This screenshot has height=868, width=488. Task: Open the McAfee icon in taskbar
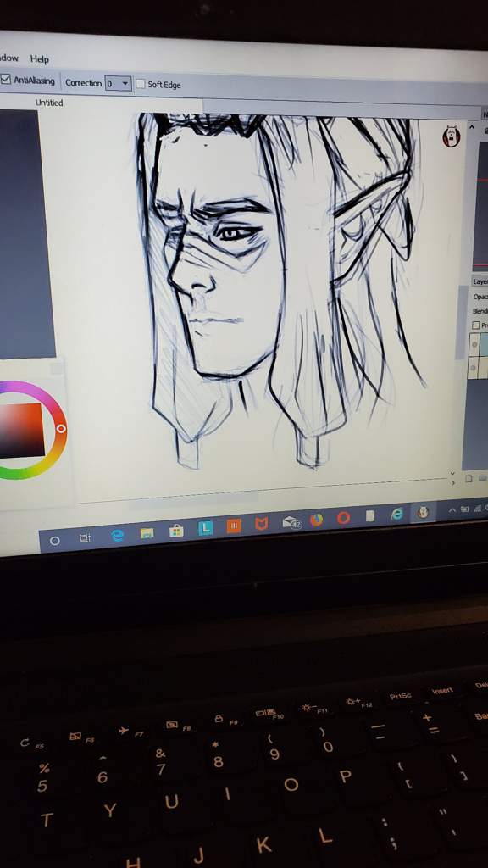[261, 524]
